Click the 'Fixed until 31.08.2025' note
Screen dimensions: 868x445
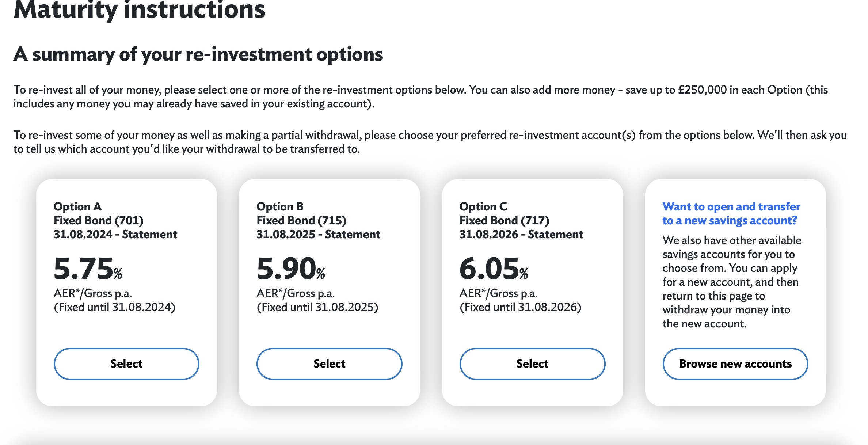coord(317,307)
